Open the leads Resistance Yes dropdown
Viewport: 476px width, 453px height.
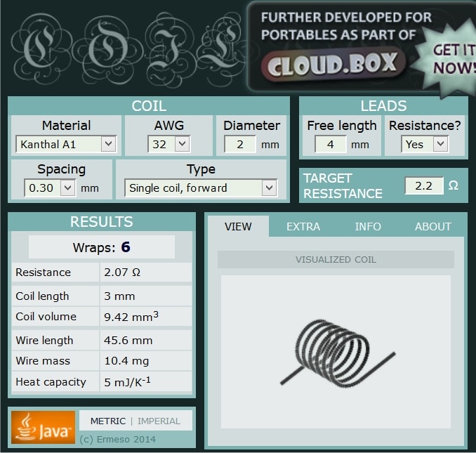point(425,145)
